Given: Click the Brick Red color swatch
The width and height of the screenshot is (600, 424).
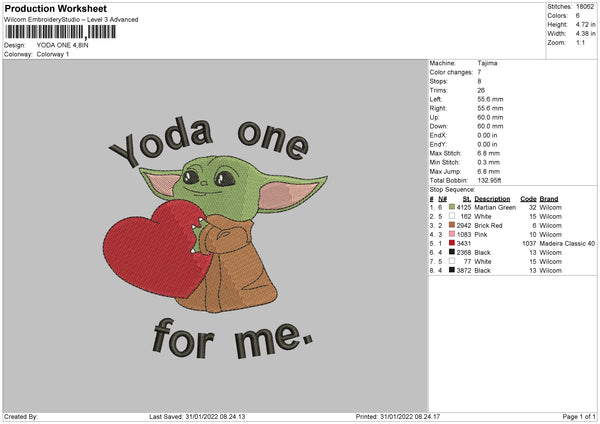Looking at the screenshot, I should coord(452,225).
